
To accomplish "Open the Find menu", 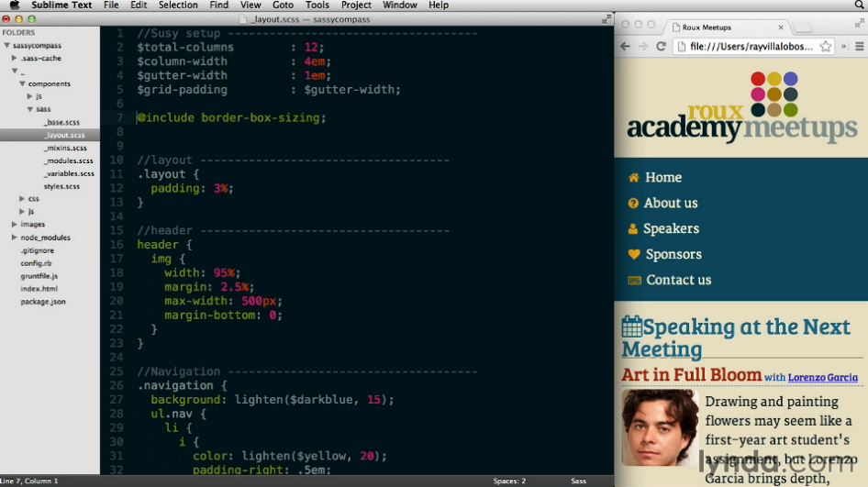I will [x=218, y=5].
